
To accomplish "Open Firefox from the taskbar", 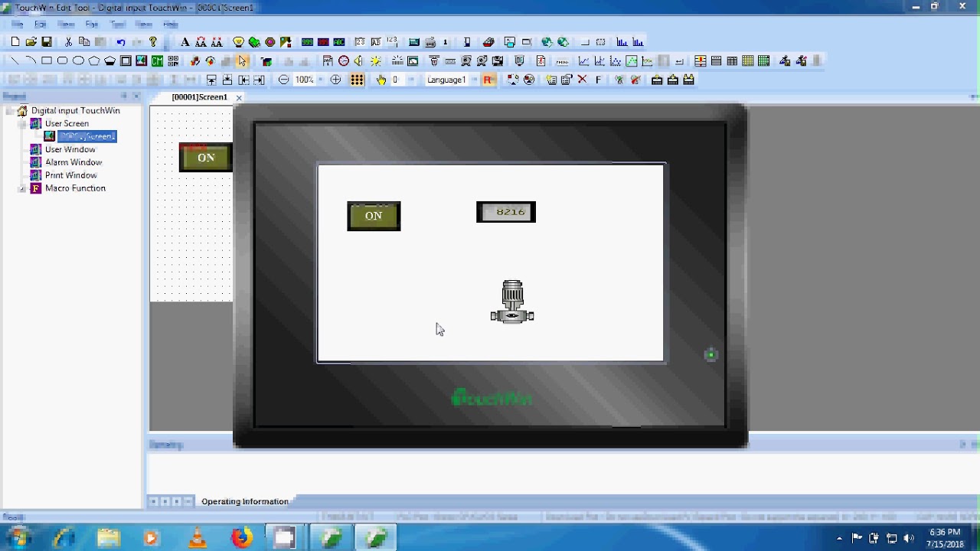I will [x=242, y=538].
